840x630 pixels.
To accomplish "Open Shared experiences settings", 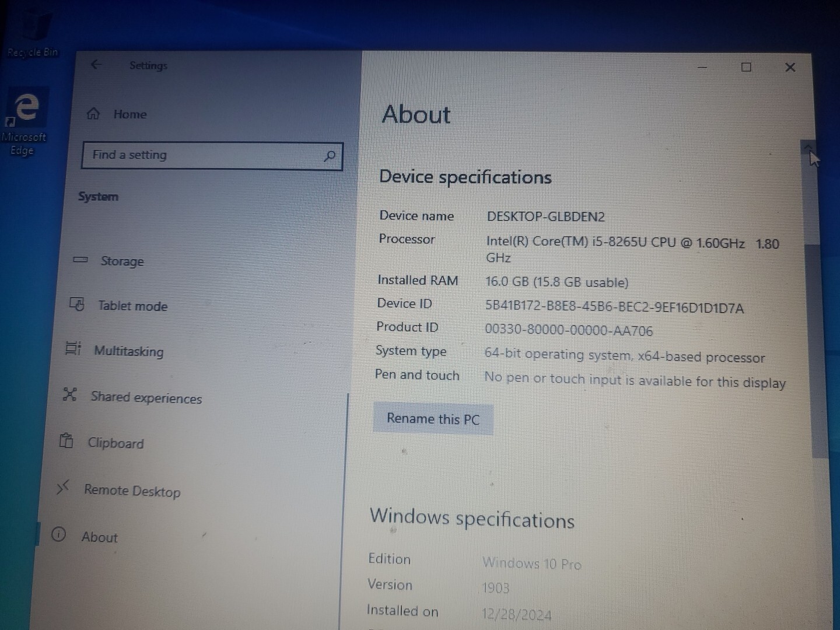I will tap(146, 398).
